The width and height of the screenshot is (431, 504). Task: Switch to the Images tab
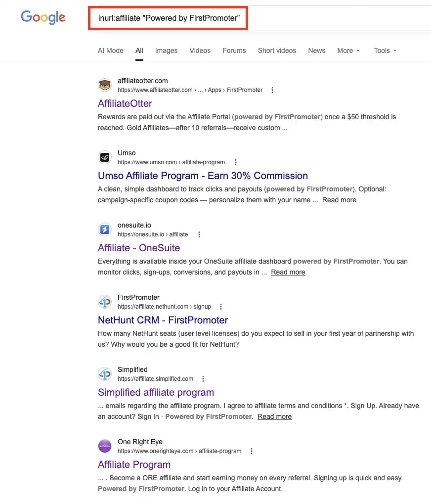click(x=166, y=50)
